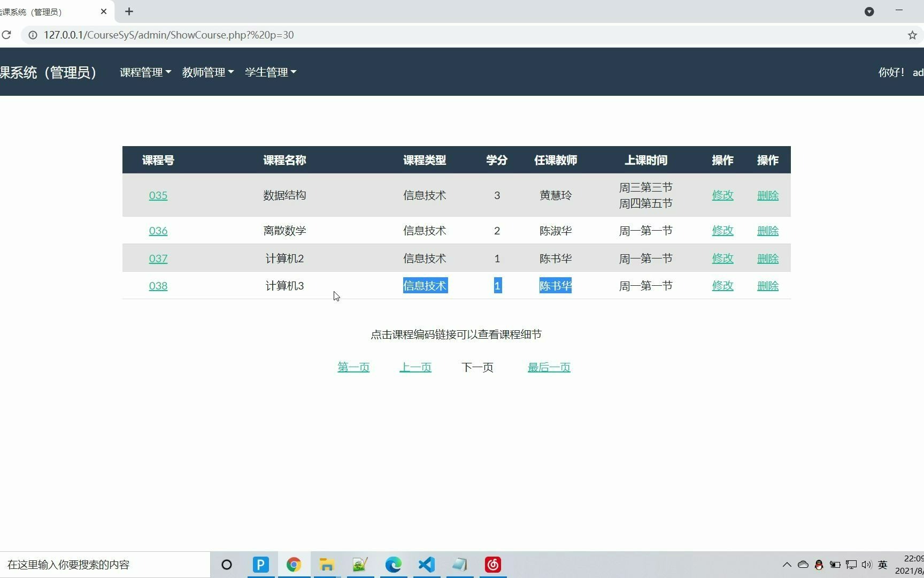
Task: Click the 任课教师 column header
Action: 556,160
